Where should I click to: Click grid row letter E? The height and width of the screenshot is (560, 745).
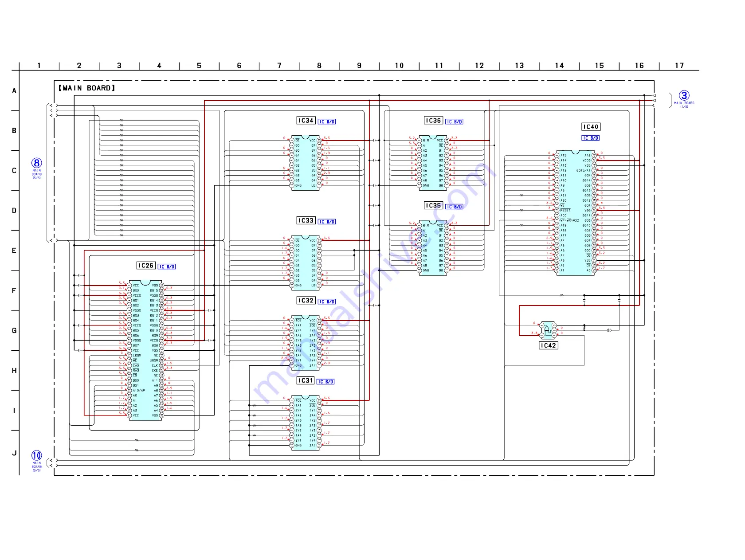click(x=14, y=251)
